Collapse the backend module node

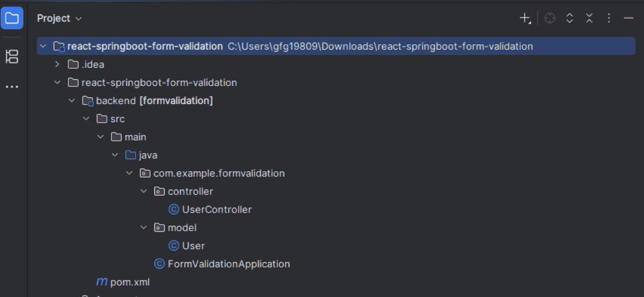click(71, 101)
